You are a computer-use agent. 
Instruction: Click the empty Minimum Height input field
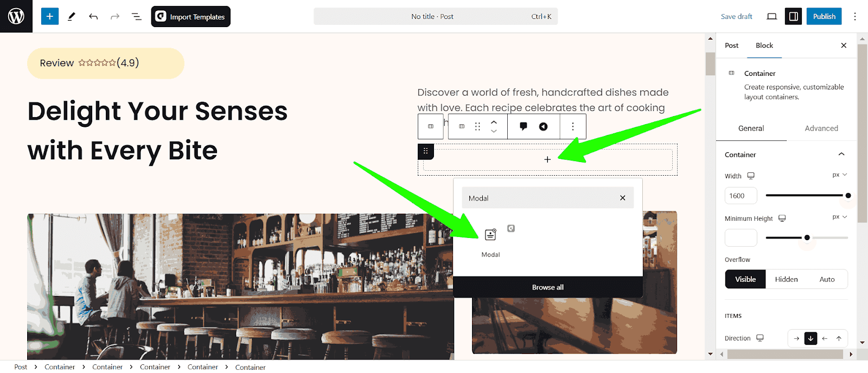741,237
